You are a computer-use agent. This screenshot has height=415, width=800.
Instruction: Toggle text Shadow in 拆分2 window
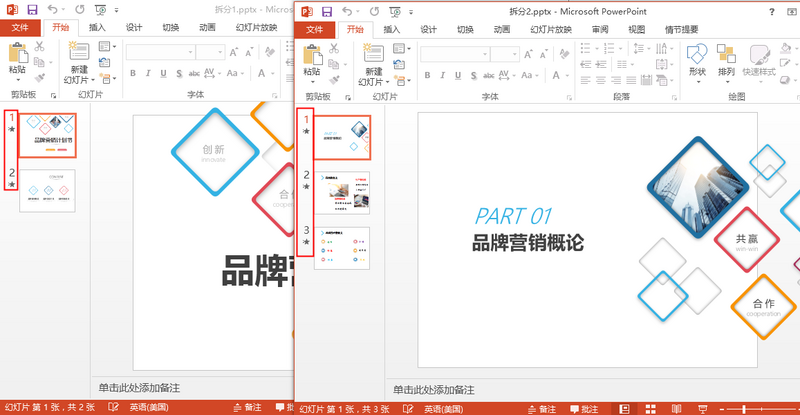pyautogui.click(x=473, y=76)
